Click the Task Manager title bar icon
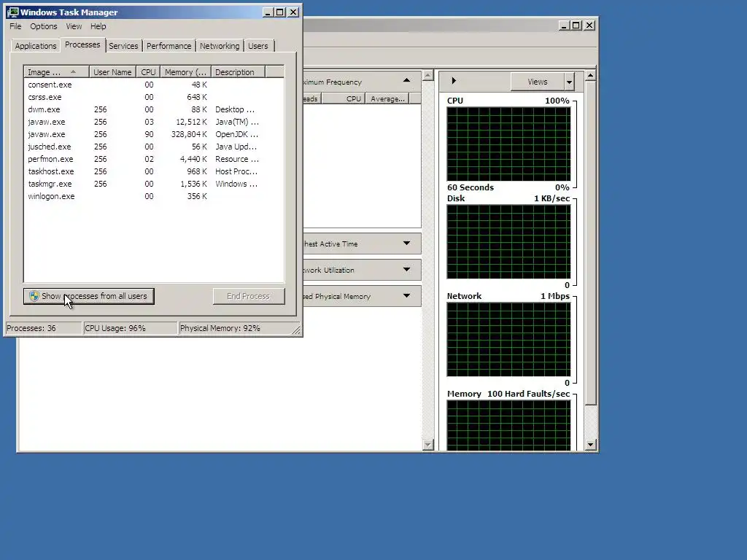 coord(12,12)
